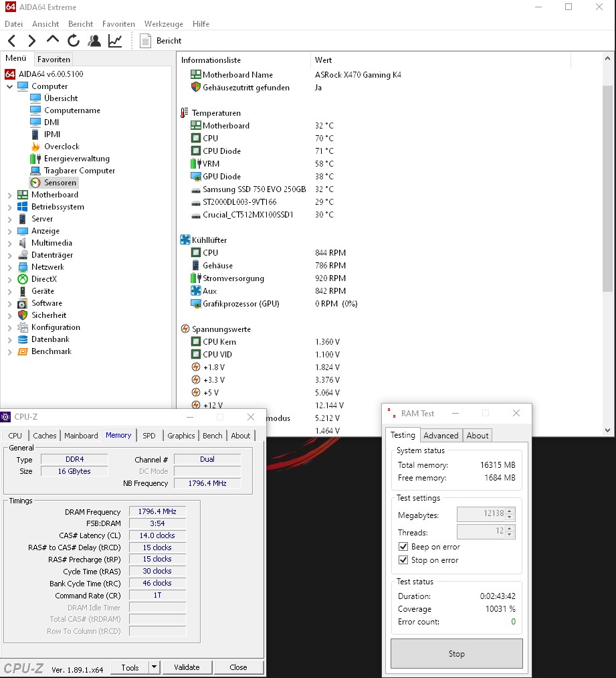Click the Tools button in CPU-Z

pyautogui.click(x=130, y=667)
